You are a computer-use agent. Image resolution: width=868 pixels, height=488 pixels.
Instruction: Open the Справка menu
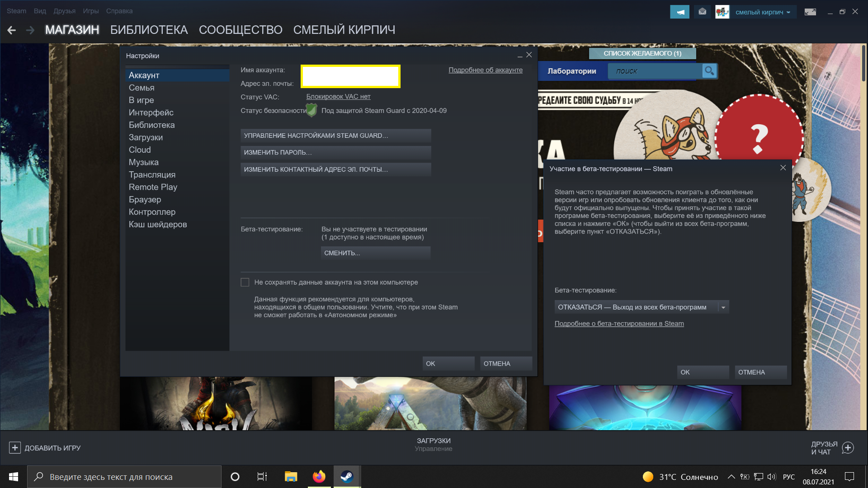point(119,11)
